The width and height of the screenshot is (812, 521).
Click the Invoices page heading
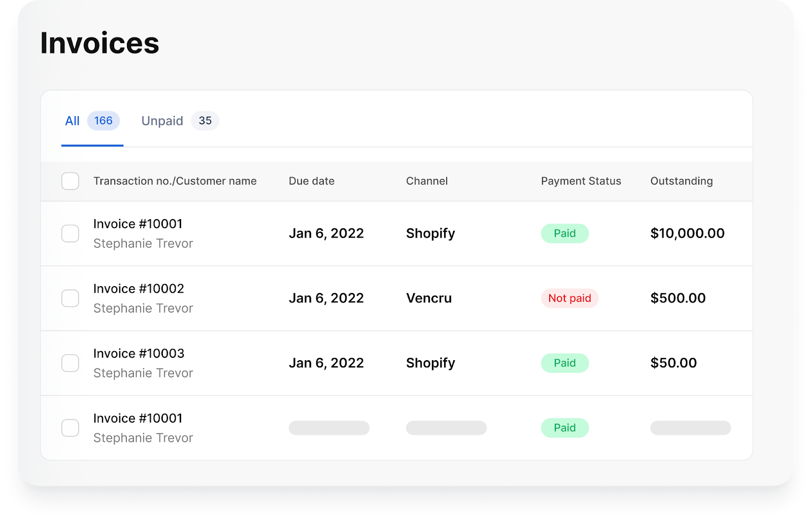(100, 43)
